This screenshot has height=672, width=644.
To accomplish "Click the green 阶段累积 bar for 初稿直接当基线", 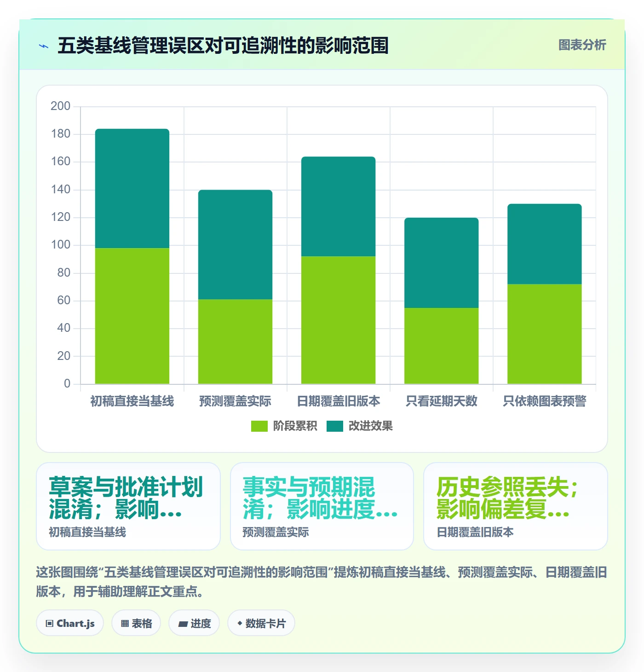I will tap(132, 316).
